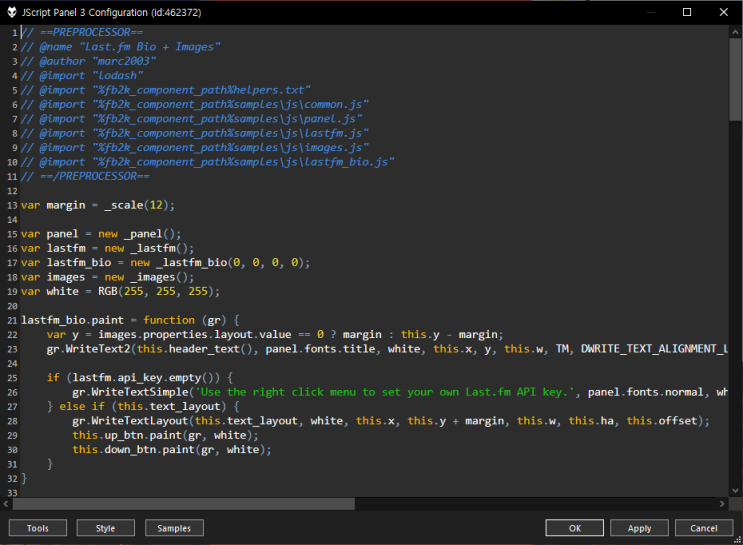Click 'var lastfm_bio = new _lastfm_bio' line
The image size is (743, 545).
165,263
